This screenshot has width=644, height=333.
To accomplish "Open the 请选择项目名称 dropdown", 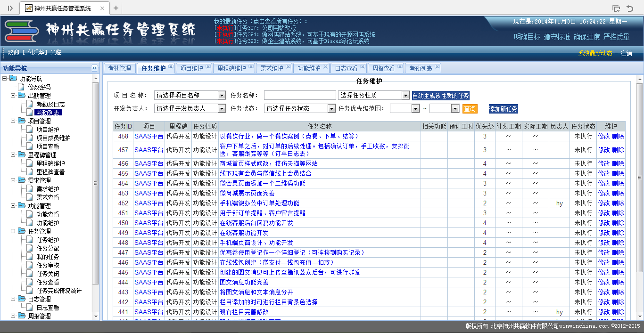I will [x=222, y=95].
